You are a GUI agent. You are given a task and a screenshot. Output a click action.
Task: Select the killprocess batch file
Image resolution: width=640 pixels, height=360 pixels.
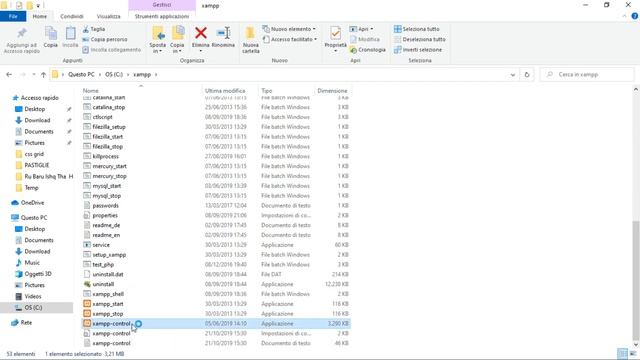(105, 156)
